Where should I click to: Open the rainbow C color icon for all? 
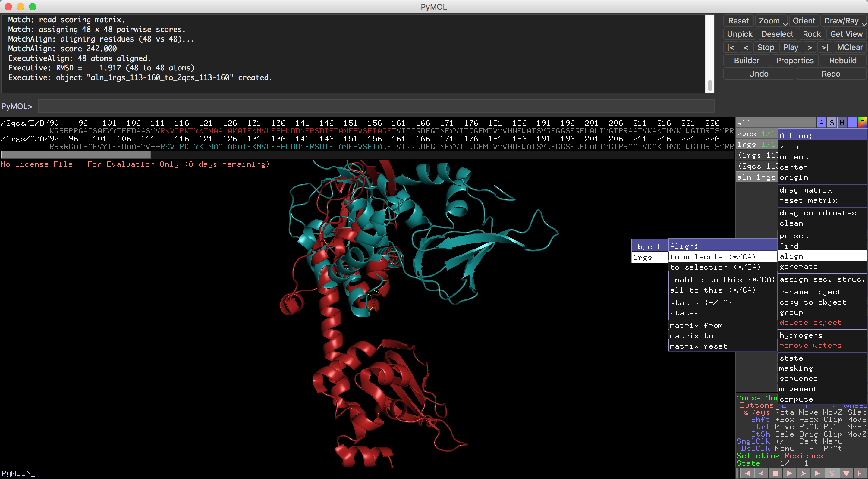[x=862, y=123]
